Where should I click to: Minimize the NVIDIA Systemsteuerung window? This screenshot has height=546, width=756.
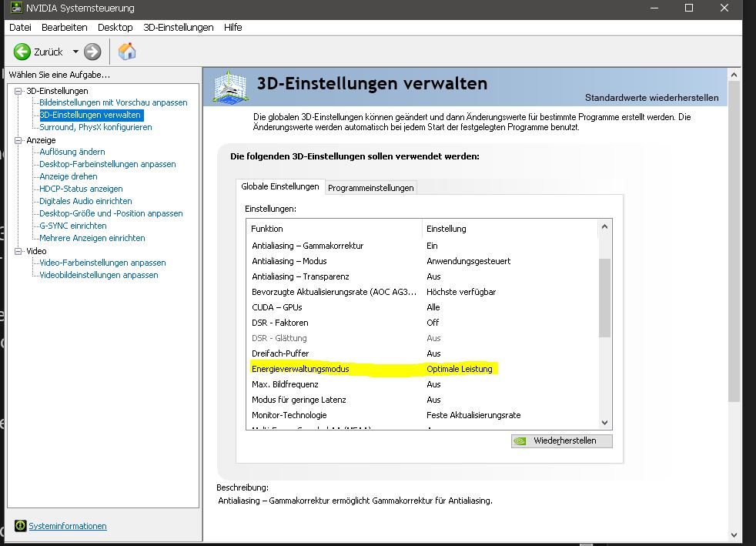click(x=654, y=8)
